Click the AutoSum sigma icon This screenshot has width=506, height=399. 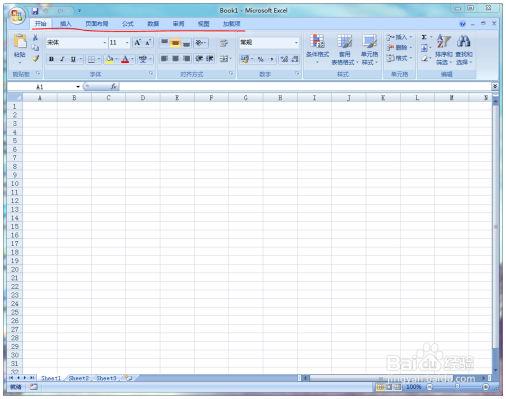tap(424, 37)
